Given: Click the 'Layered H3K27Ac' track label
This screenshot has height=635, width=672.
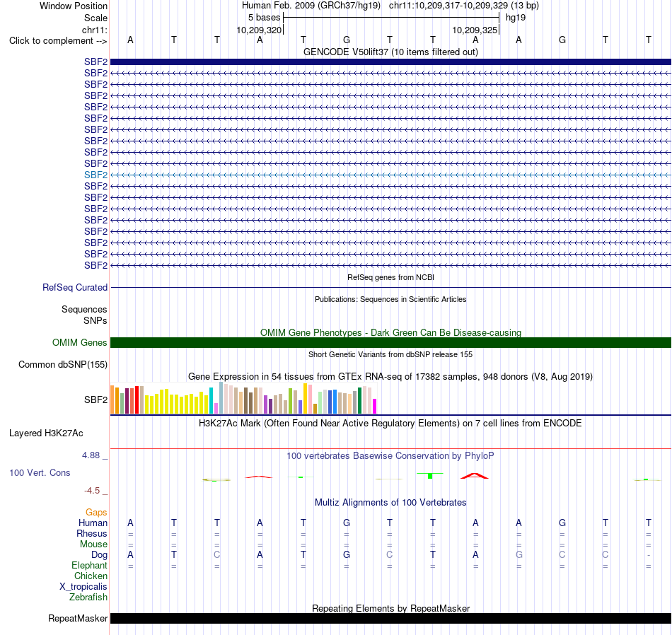Looking at the screenshot, I should pos(46,433).
